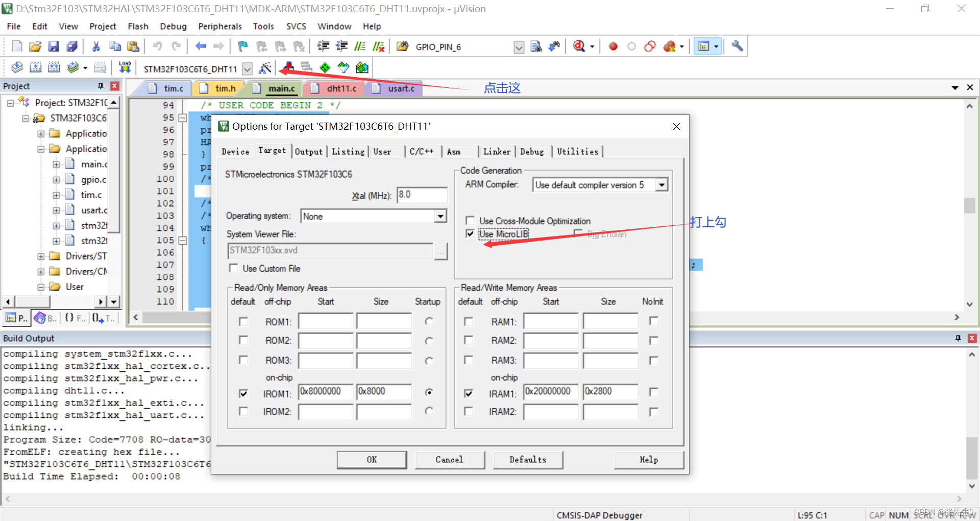The width and height of the screenshot is (980, 521).
Task: Click the File Extensions red-blue blocks icon
Action: pyautogui.click(x=288, y=67)
